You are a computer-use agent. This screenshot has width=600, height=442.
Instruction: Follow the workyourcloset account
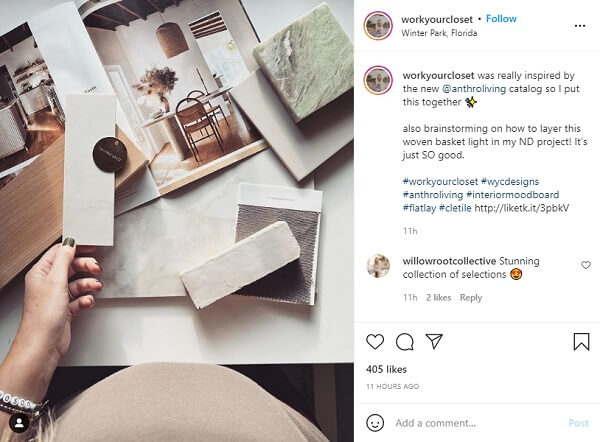501,19
